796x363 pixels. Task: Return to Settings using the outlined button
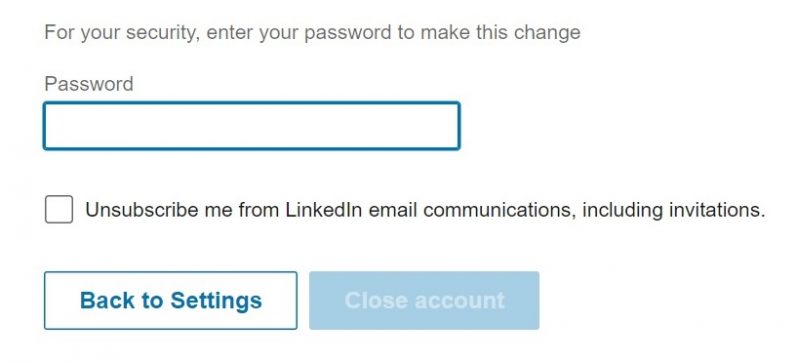pyautogui.click(x=171, y=300)
